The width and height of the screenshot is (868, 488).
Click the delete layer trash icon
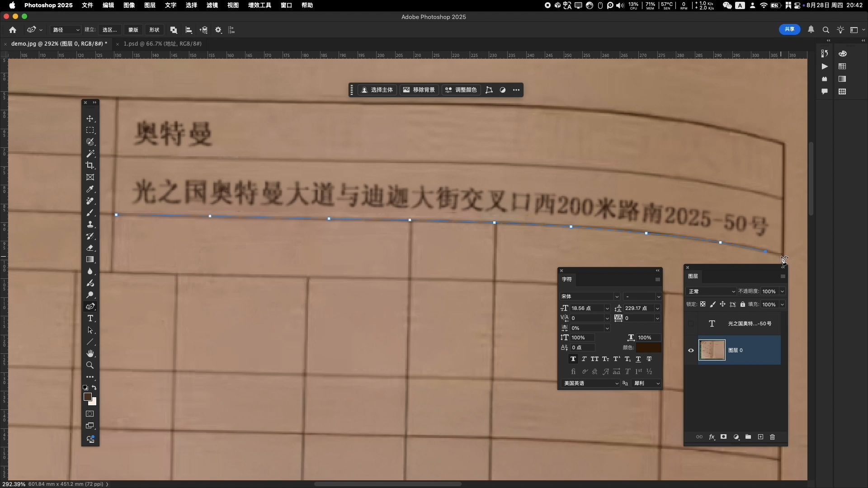click(x=772, y=437)
